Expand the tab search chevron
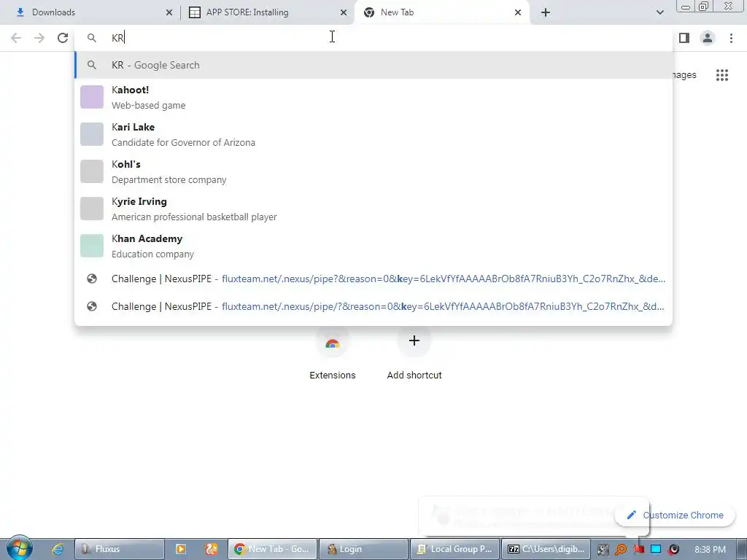747x560 pixels. click(x=659, y=13)
